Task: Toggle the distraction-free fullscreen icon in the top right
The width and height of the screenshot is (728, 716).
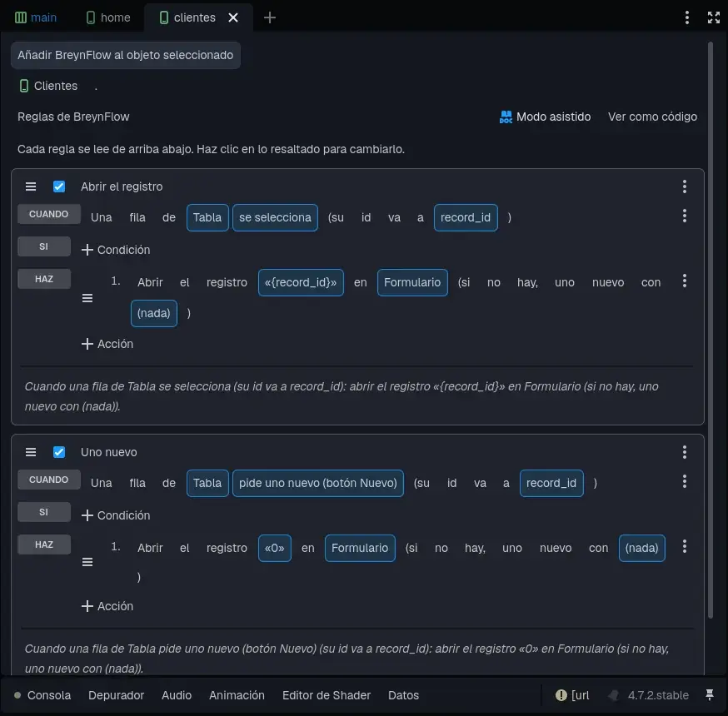Action: click(x=714, y=17)
